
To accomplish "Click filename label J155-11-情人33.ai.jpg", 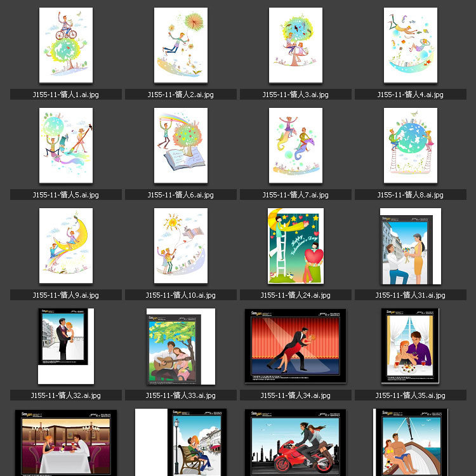I will coord(181,395).
